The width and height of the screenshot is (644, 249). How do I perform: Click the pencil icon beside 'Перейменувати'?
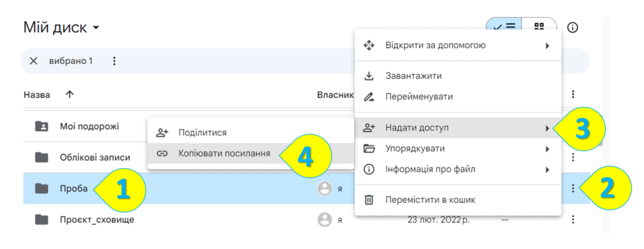[369, 97]
